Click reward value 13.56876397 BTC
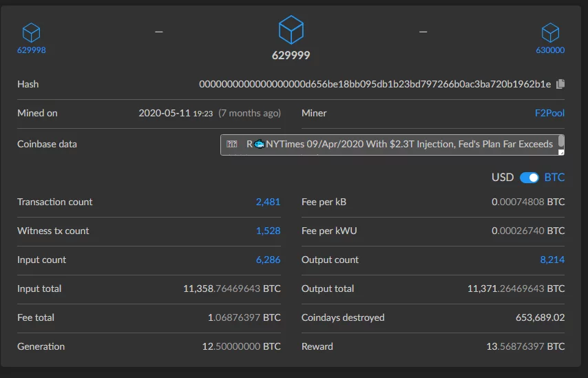 click(x=525, y=346)
